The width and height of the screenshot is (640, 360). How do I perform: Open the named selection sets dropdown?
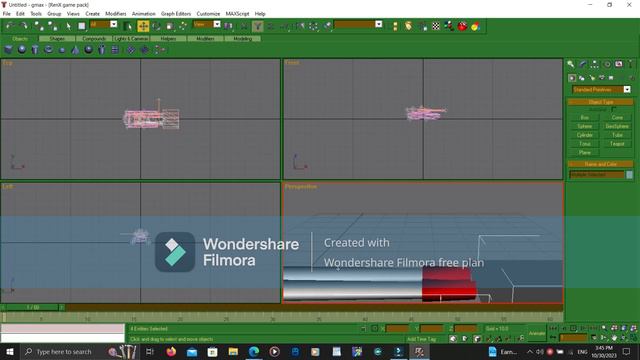click(x=378, y=24)
